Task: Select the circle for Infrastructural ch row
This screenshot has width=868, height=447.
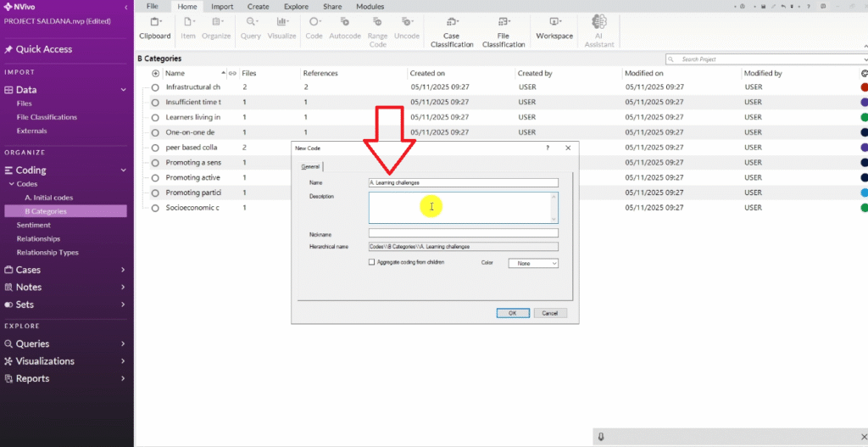Action: (x=155, y=87)
